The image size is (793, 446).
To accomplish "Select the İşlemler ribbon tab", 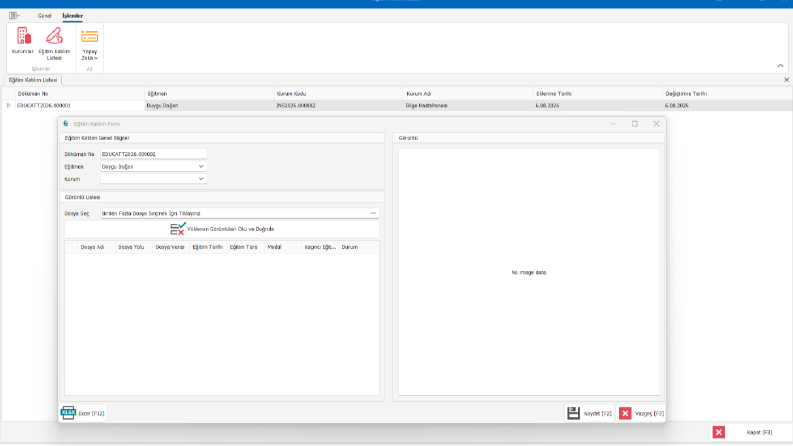I will tap(72, 16).
